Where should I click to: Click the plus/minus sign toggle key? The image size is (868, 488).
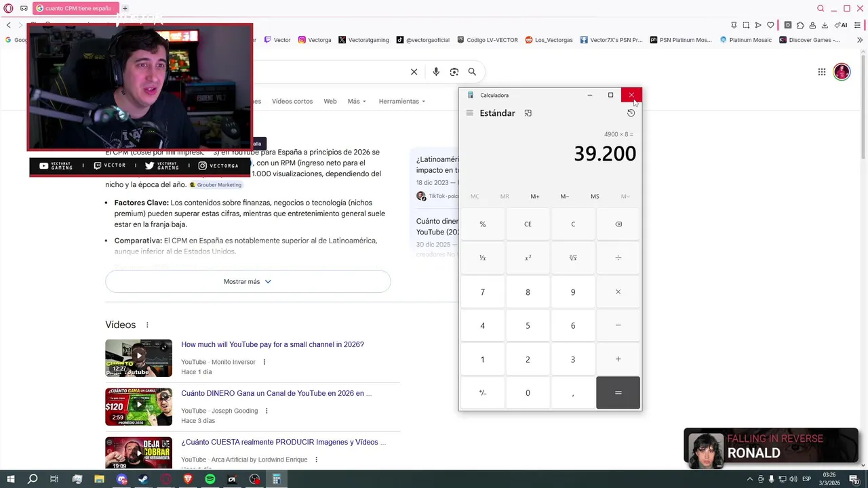[x=483, y=393]
